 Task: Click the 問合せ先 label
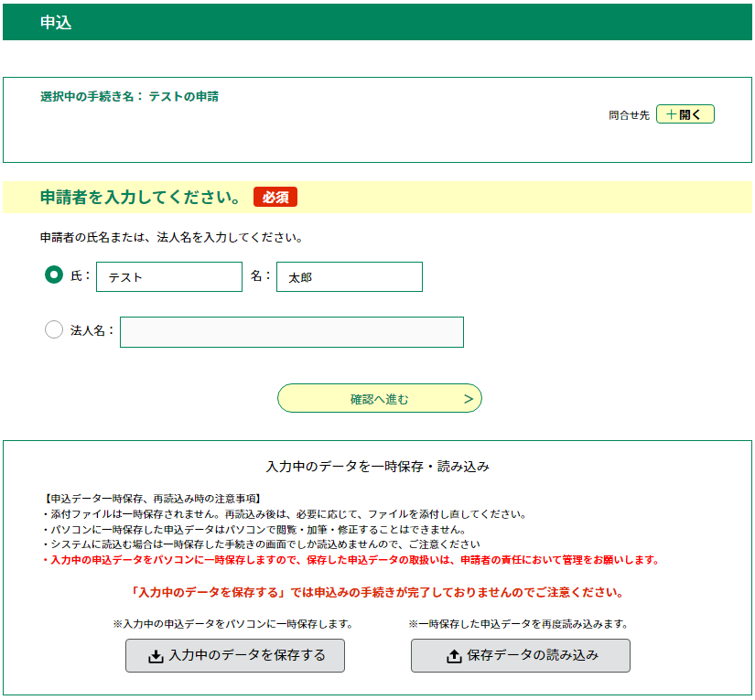[629, 115]
